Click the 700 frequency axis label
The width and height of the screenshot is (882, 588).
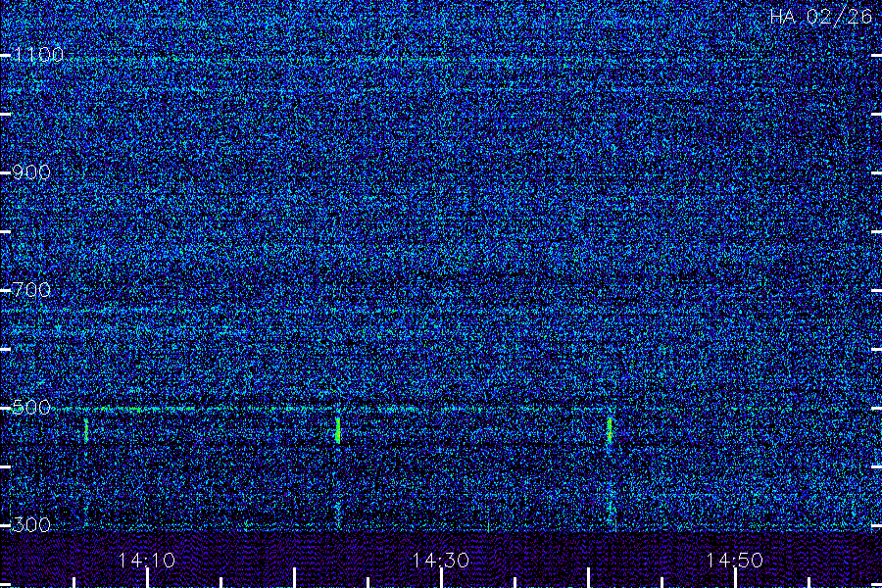click(31, 290)
